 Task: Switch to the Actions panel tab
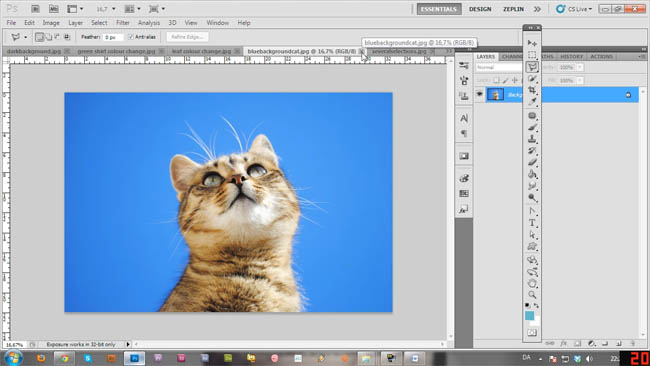point(601,56)
